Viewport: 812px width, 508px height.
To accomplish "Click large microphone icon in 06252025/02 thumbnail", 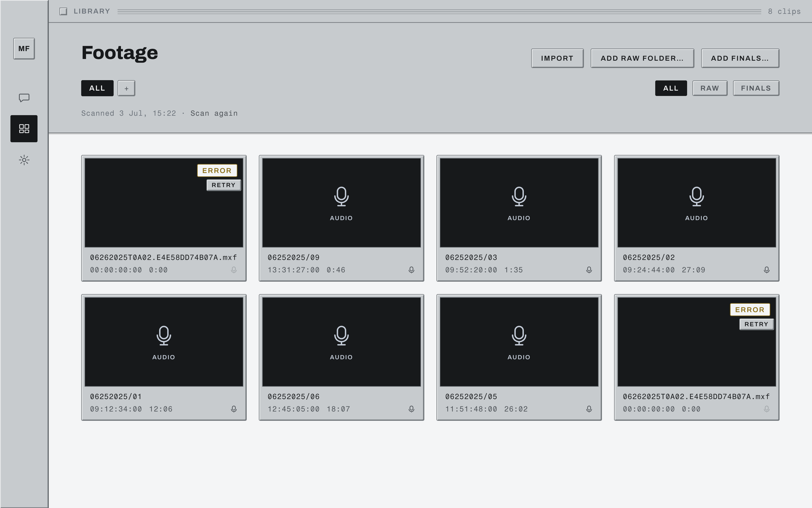I will pyautogui.click(x=697, y=196).
